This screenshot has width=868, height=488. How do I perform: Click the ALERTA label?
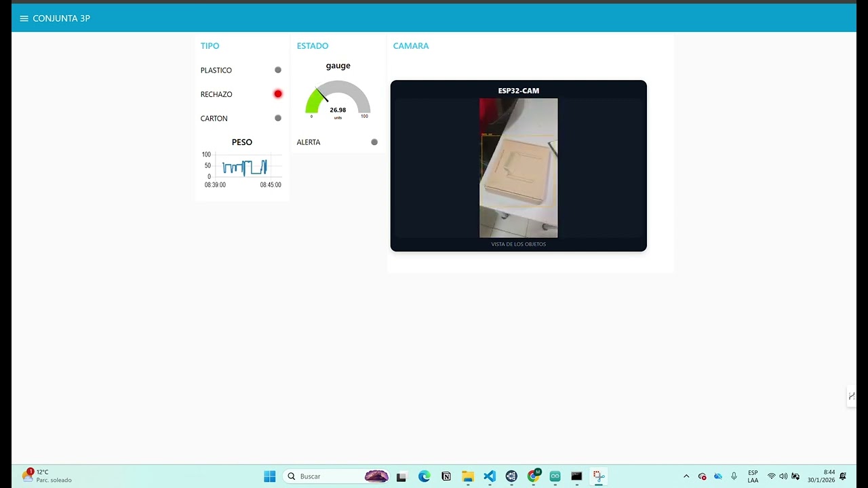pos(309,142)
